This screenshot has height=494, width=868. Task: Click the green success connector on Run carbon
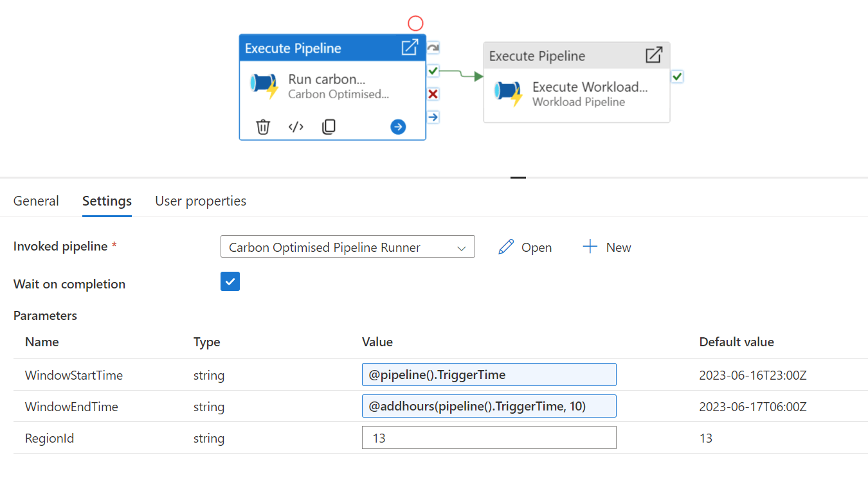[433, 71]
